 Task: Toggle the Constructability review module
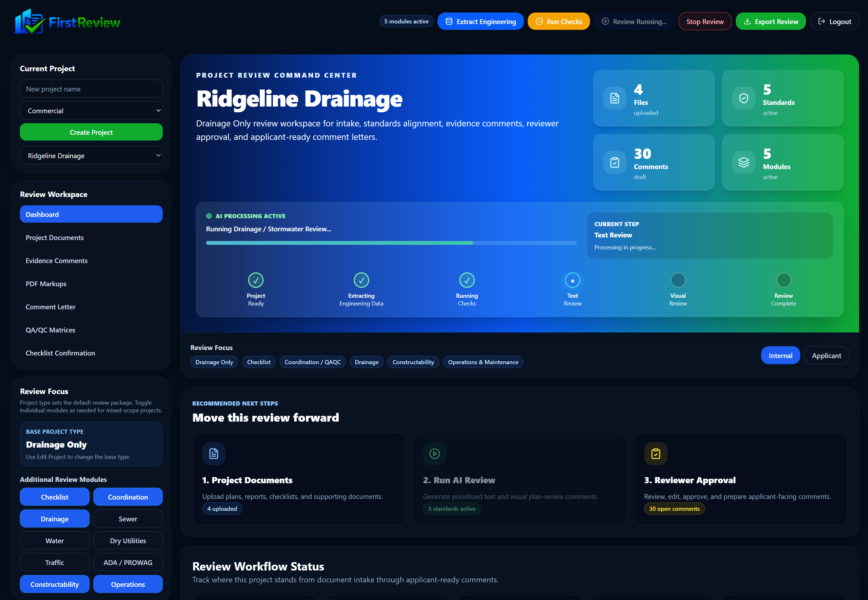click(x=55, y=584)
